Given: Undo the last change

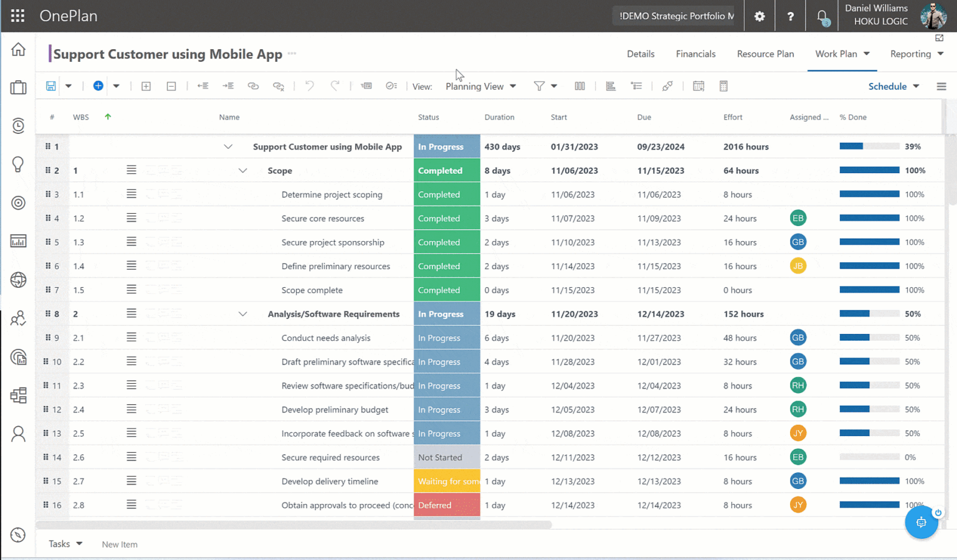Looking at the screenshot, I should [310, 86].
